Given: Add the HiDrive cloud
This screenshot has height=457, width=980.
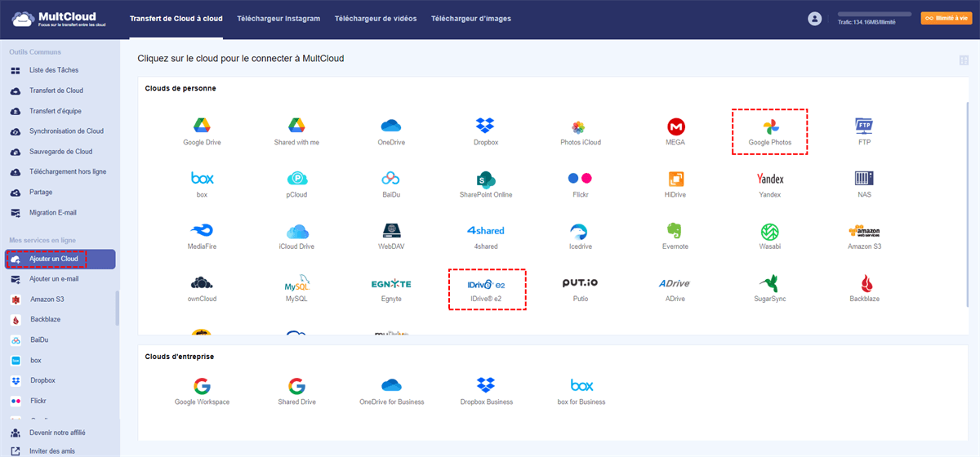Looking at the screenshot, I should [x=675, y=184].
